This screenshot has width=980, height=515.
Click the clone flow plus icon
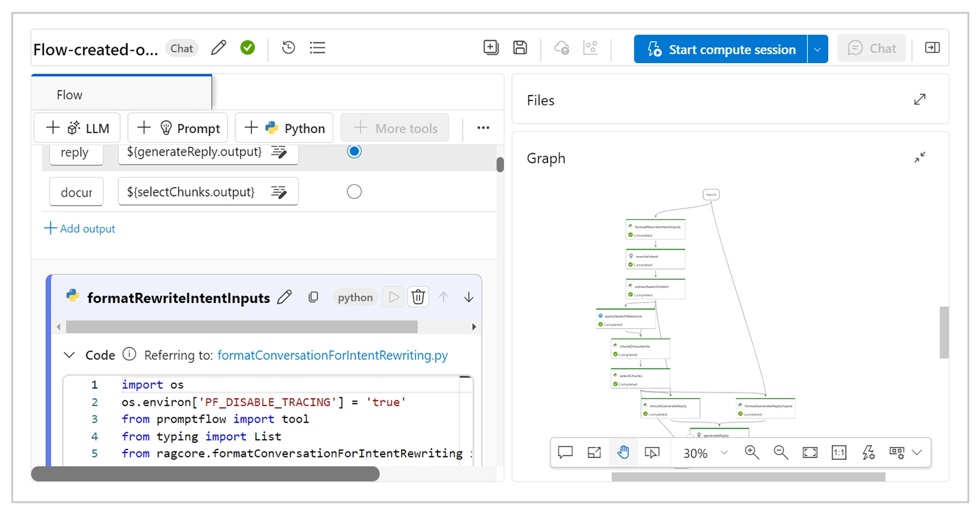click(491, 48)
